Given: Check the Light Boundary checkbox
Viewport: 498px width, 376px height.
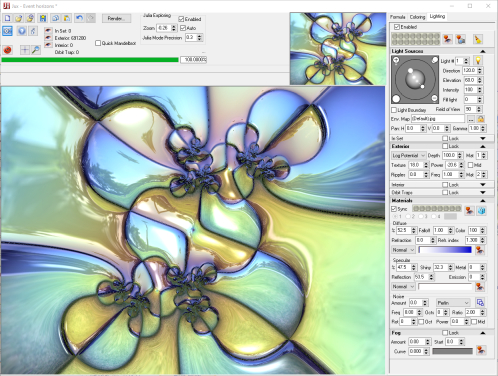Looking at the screenshot, I should coord(394,110).
